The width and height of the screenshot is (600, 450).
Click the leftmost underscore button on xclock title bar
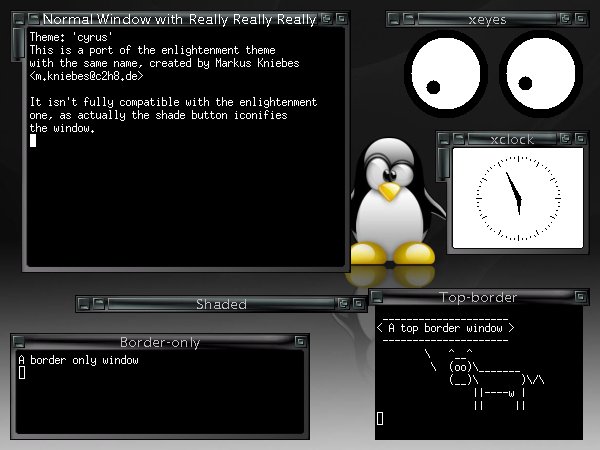[x=443, y=139]
